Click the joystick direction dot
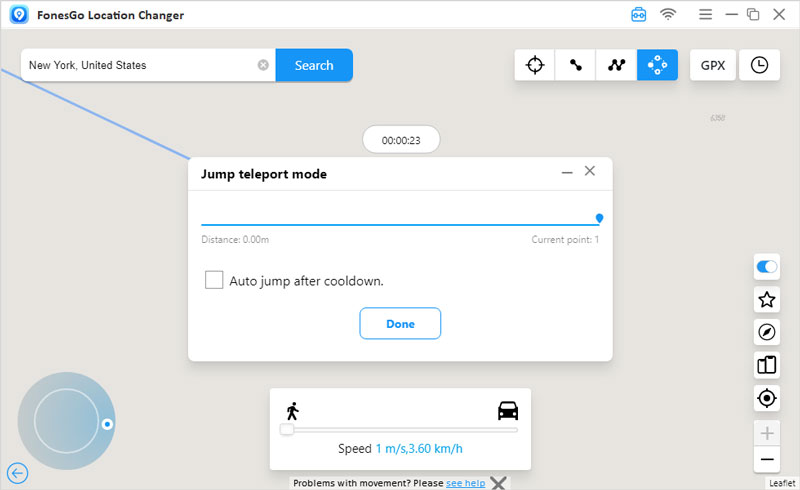The image size is (800, 490). 107,424
